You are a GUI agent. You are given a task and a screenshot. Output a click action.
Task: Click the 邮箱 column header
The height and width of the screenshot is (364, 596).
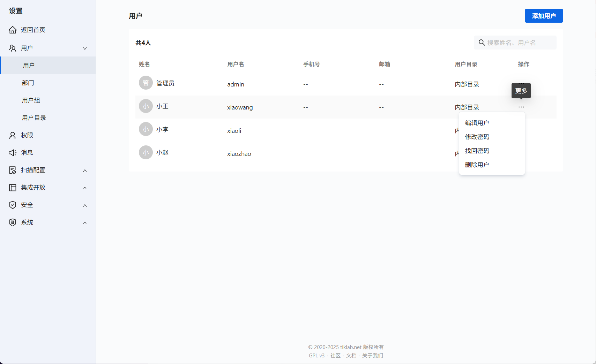click(385, 64)
